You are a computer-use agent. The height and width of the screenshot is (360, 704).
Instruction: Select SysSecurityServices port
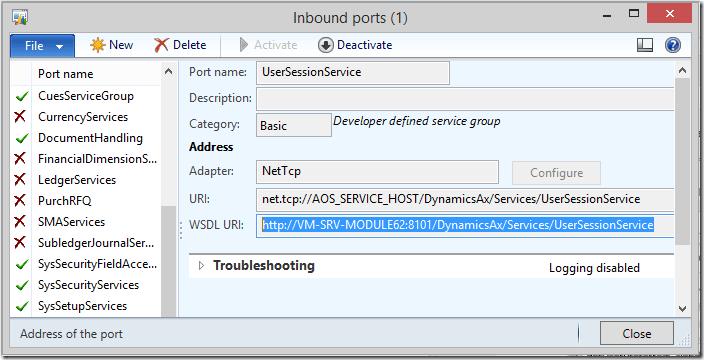coord(88,285)
